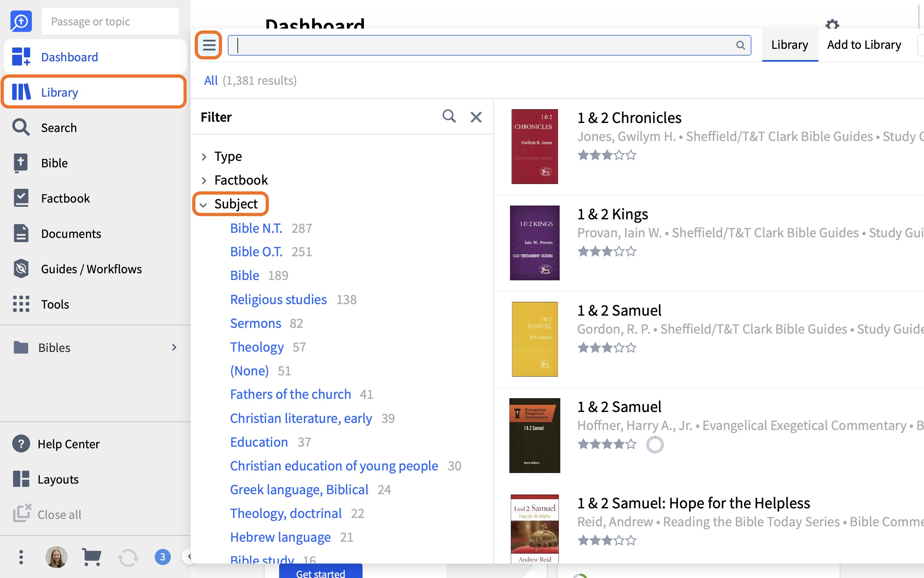Open Hoffner's 1 & 2 Samuel cover
The height and width of the screenshot is (578, 924).
[535, 435]
